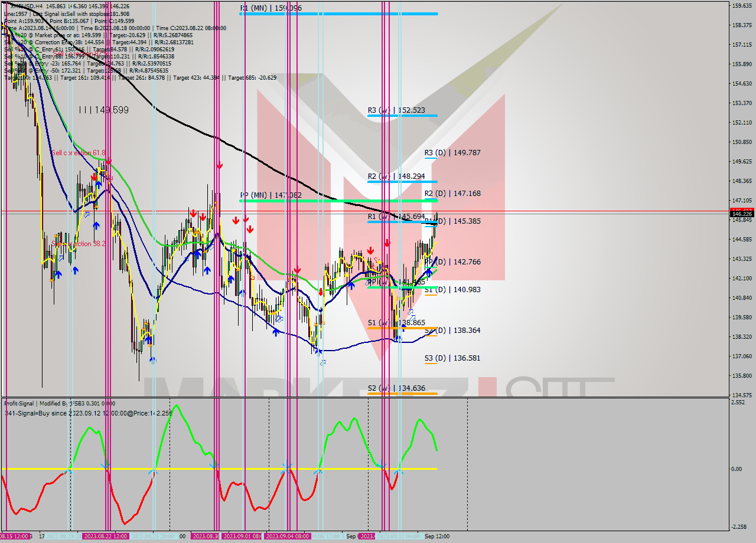Viewport: 756px width, 543px height.
Task: Click the 137.060 price axis value
Action: point(742,356)
